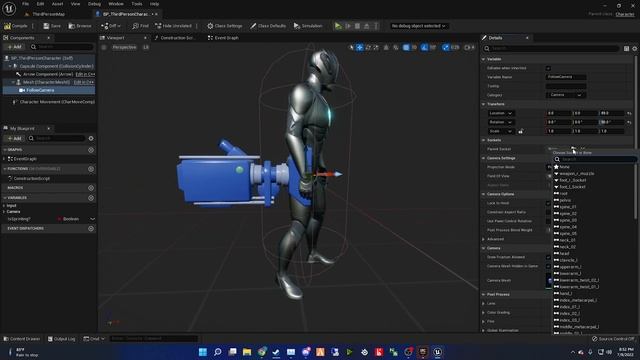Toggle Constrain Aspect Ratio checkbox
Image resolution: width=640 pixels, height=360 pixels.
[549, 212]
